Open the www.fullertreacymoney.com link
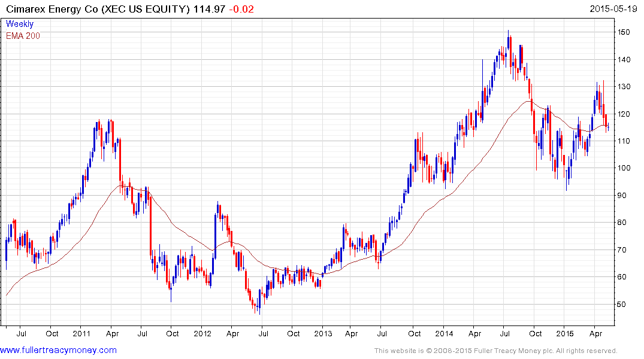The image size is (644, 359). [58, 350]
